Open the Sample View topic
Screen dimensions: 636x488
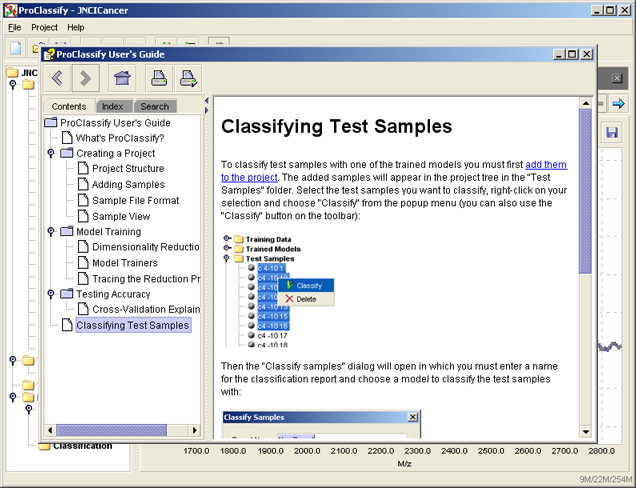click(121, 217)
